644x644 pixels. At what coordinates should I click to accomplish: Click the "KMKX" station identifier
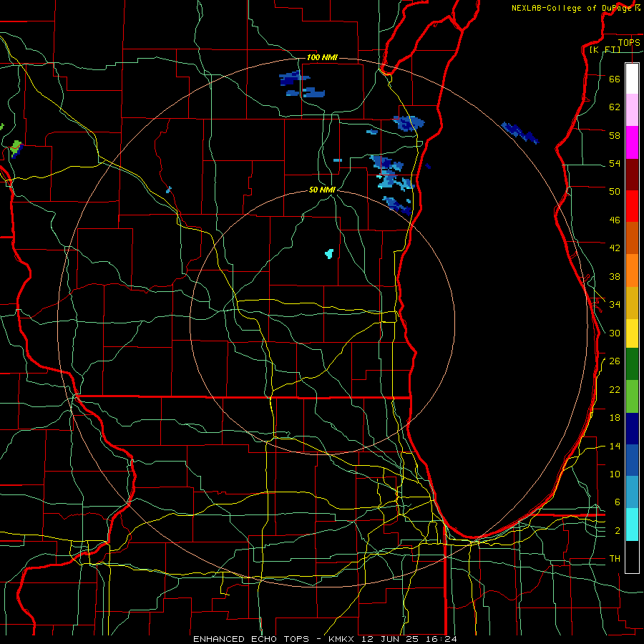[x=343, y=639]
